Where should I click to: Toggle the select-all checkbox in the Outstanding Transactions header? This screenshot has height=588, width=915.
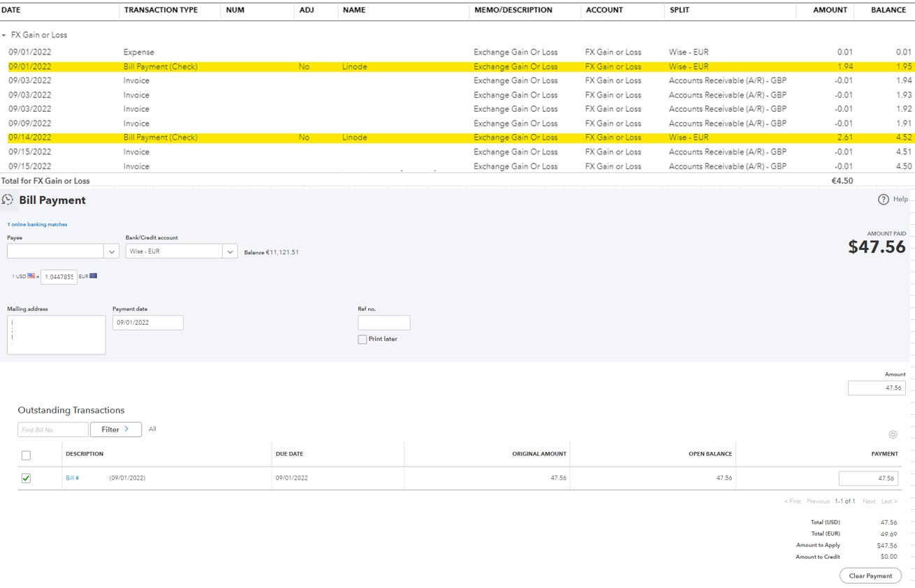coord(26,455)
